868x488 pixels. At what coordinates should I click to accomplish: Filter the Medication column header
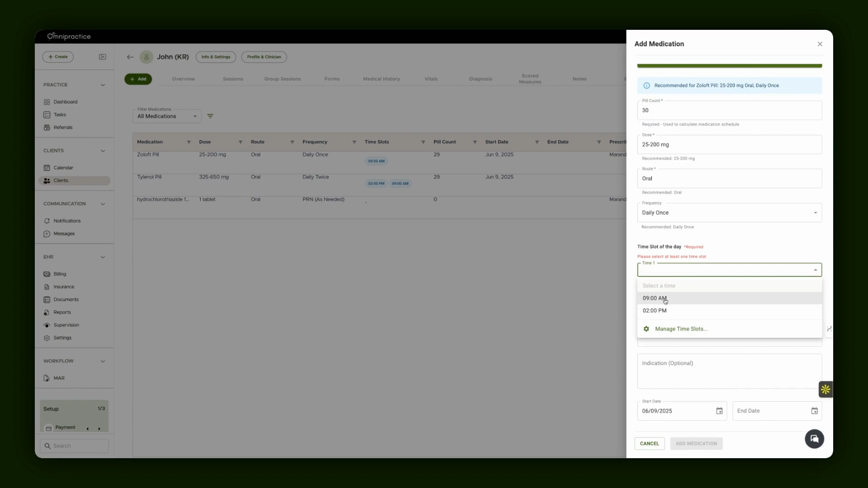pyautogui.click(x=189, y=142)
